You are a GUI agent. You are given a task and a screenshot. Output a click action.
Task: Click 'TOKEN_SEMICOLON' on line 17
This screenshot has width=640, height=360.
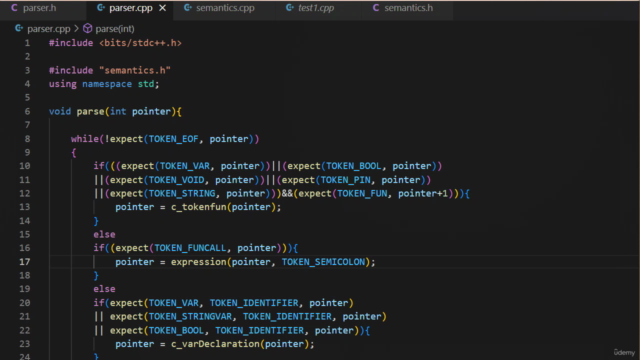323,262
